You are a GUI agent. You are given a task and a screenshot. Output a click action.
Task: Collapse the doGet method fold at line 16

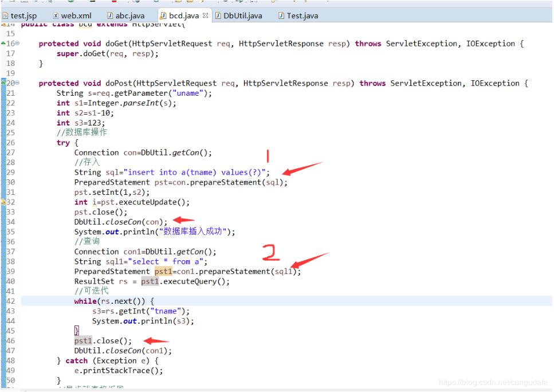click(x=17, y=44)
